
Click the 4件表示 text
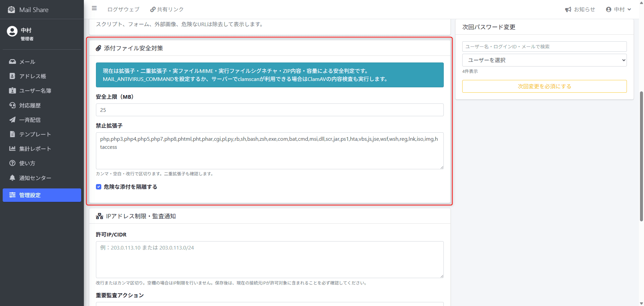coord(470,72)
